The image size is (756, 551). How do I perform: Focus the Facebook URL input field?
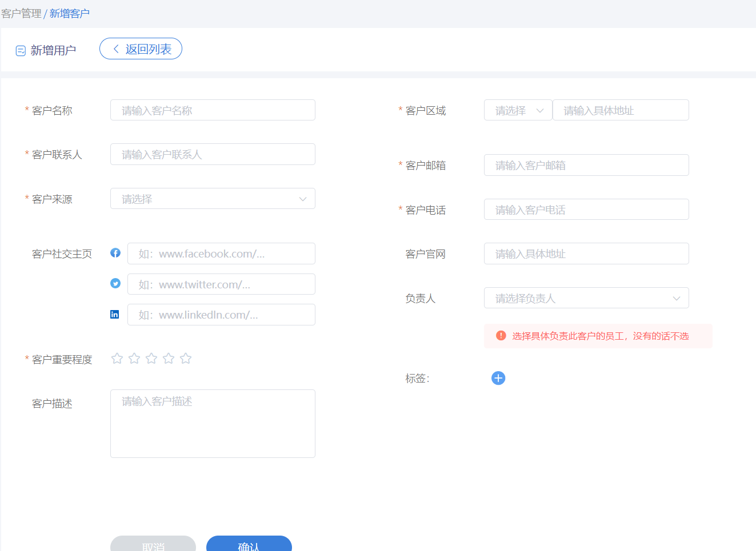click(x=221, y=254)
